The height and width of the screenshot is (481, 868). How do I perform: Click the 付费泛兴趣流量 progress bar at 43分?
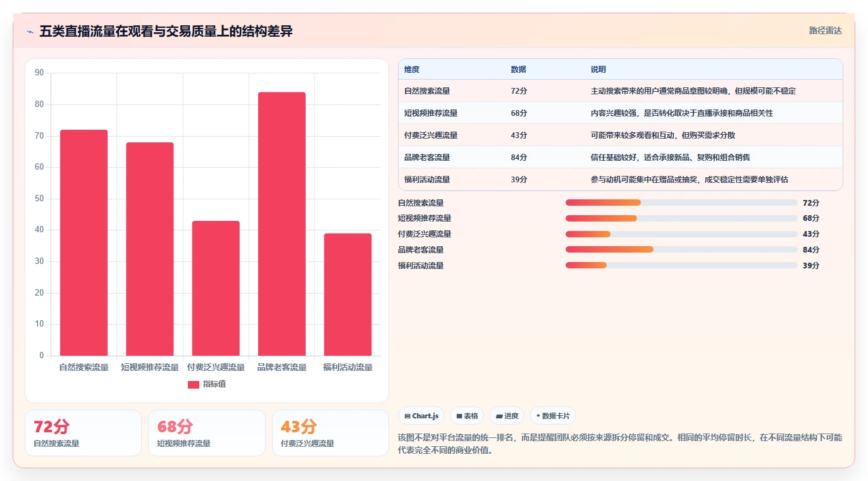tap(681, 234)
